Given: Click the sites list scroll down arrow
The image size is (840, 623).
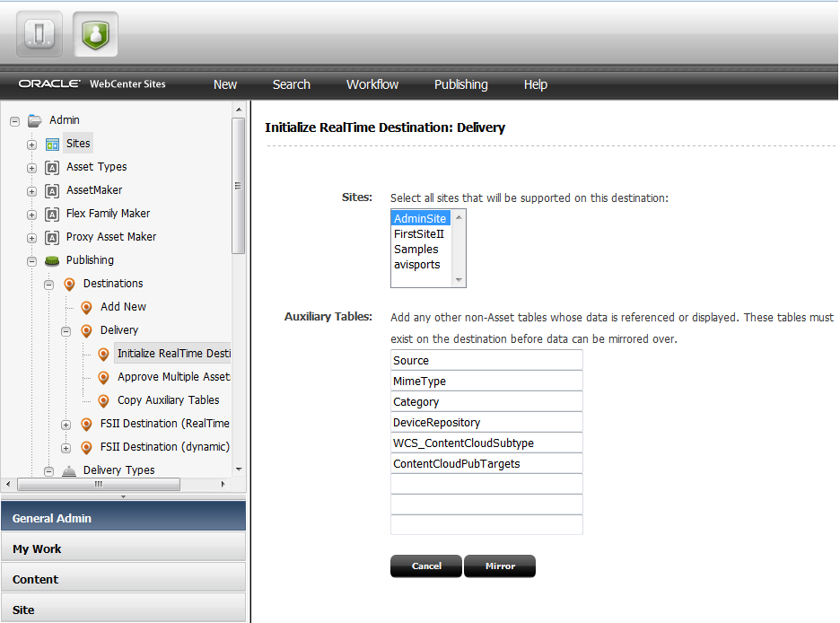Looking at the screenshot, I should [459, 280].
